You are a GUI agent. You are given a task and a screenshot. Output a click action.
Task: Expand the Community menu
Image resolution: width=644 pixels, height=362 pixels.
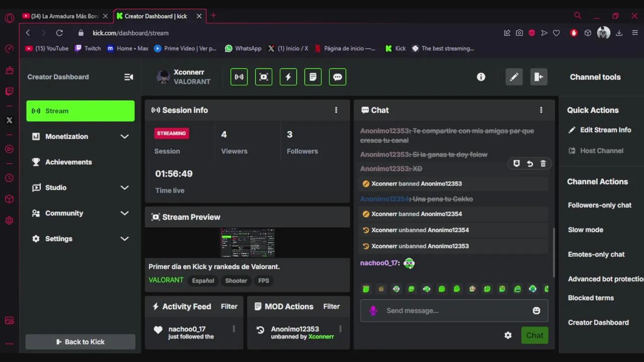(80, 213)
